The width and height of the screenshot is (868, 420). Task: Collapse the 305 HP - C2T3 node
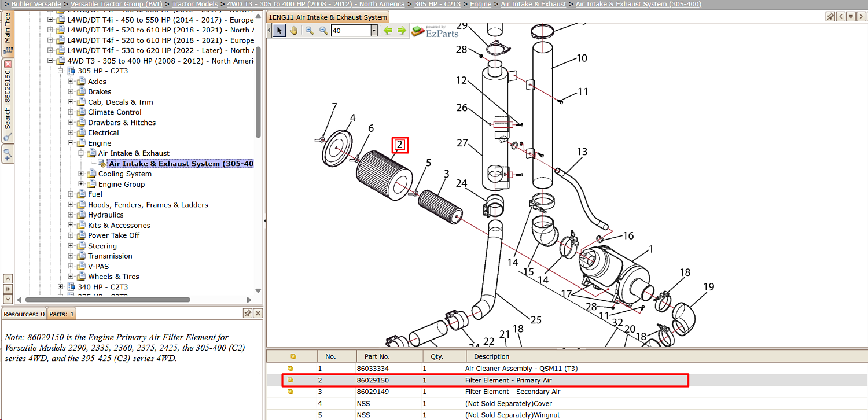(60, 71)
